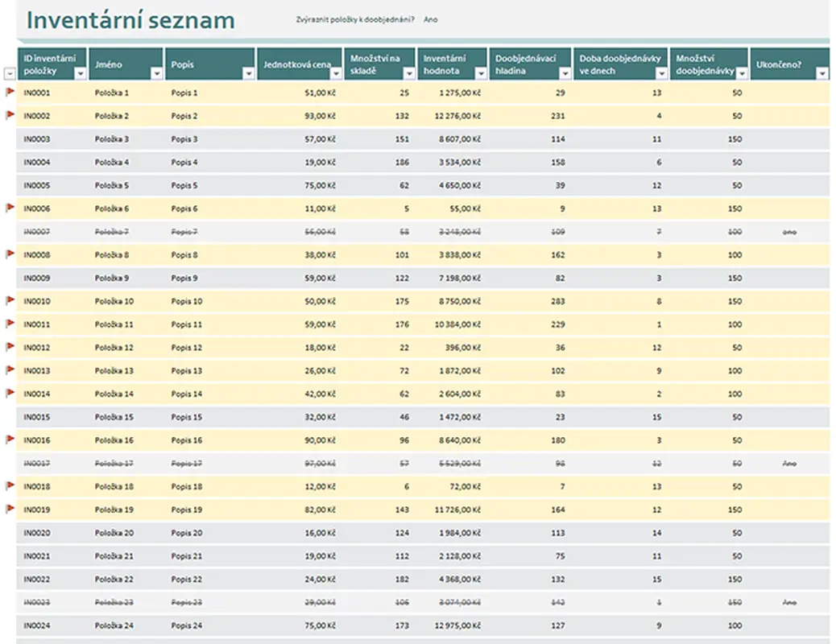Image resolution: width=836 pixels, height=644 pixels.
Task: Click the reorder flag beside IN0016
Action: point(10,440)
